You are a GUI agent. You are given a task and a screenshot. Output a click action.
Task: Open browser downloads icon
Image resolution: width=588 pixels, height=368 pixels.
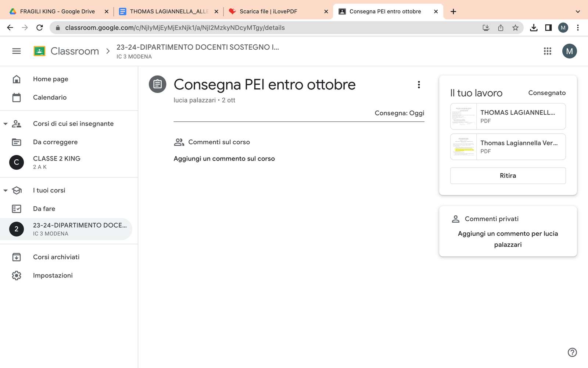point(534,28)
